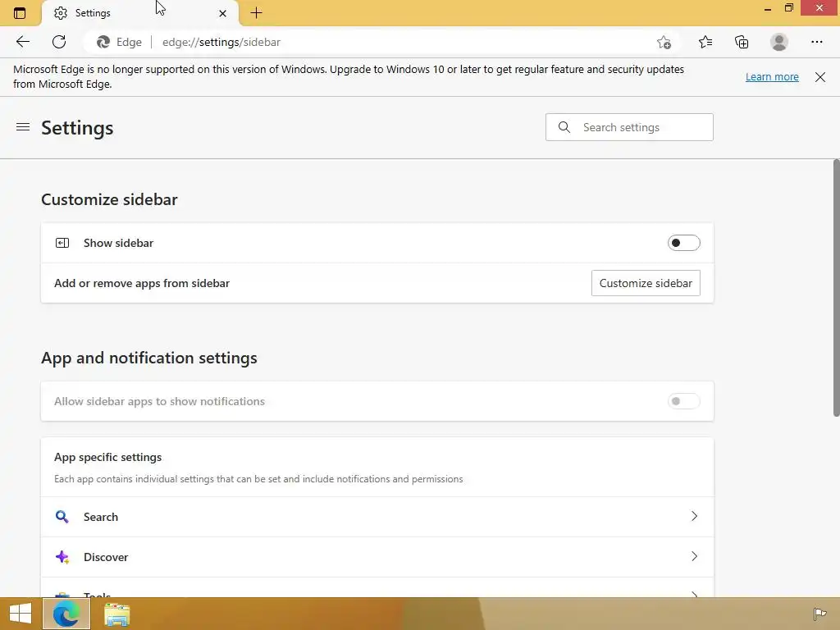The image size is (840, 630).
Task: Open File Explorer from the taskbar
Action: (116, 614)
